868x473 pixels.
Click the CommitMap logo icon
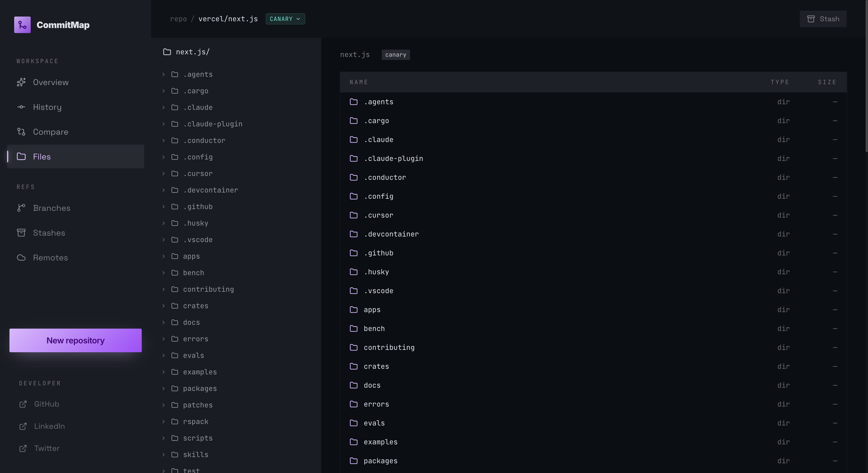click(22, 25)
